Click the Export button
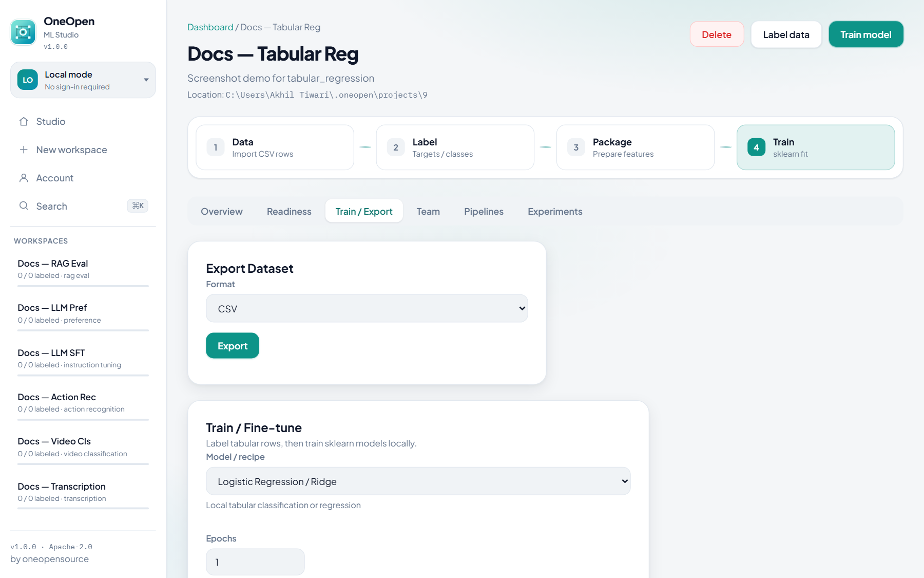Viewport: 924px width, 578px height. [233, 346]
